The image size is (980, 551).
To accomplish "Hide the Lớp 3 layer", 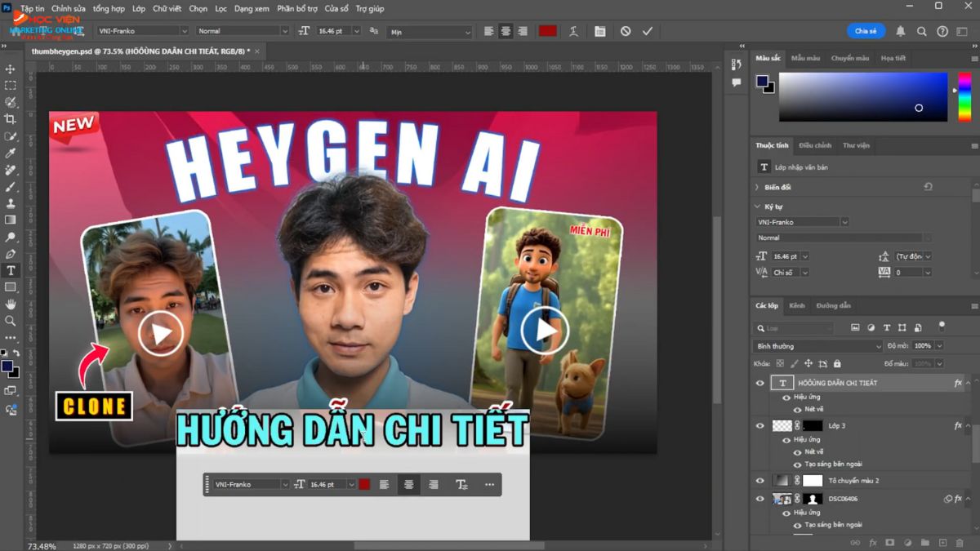I will coord(759,425).
